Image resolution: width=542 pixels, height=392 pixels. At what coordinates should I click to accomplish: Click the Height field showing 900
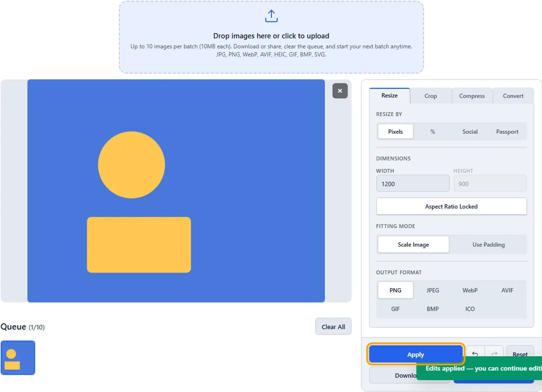[x=490, y=184]
